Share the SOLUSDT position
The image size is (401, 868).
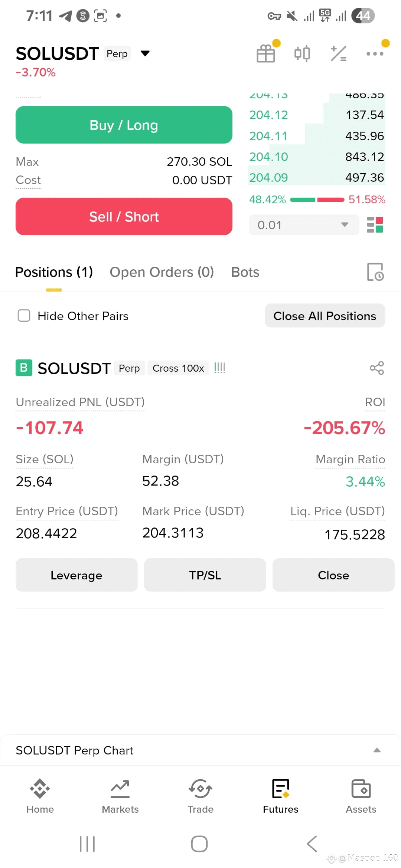click(377, 368)
